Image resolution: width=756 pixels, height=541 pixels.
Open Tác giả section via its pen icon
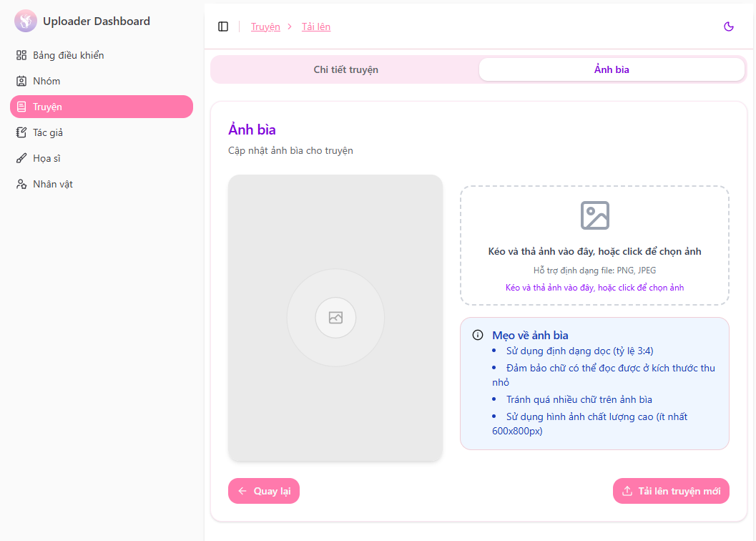[x=20, y=132]
